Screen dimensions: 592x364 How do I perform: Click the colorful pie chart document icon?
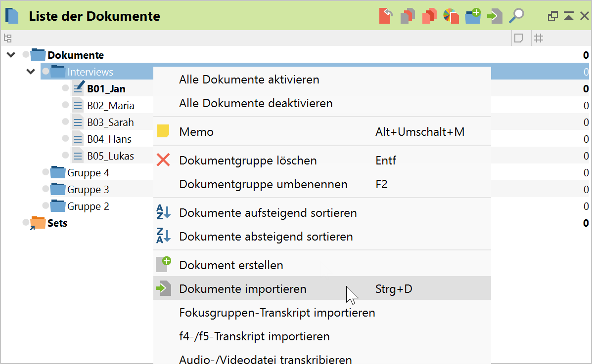point(451,16)
